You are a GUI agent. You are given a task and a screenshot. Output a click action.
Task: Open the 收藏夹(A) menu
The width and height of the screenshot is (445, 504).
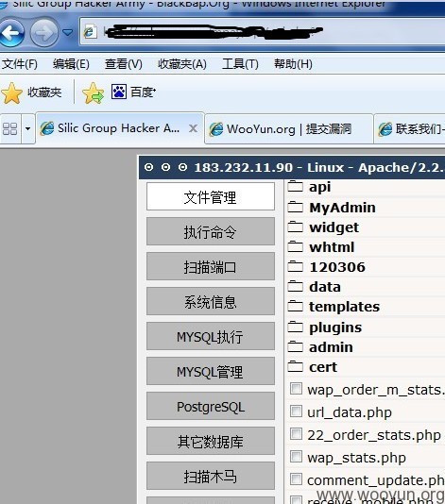[x=182, y=64]
